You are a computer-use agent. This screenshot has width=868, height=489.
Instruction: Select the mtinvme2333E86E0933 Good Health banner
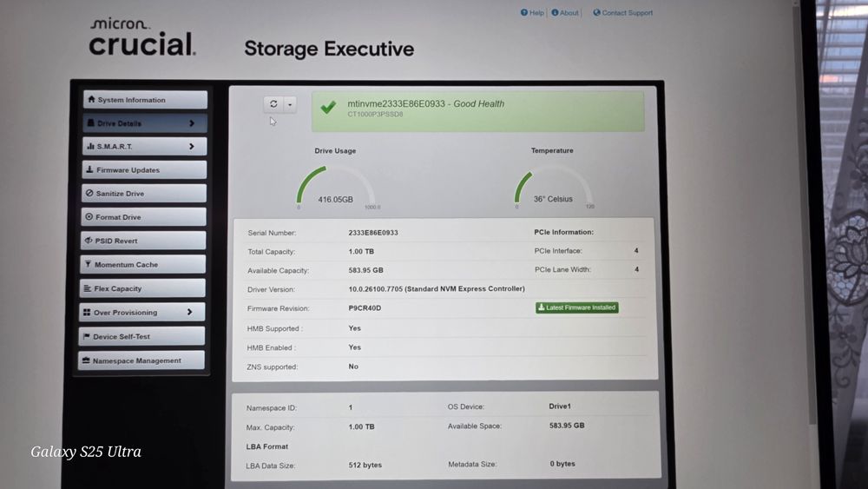click(477, 111)
